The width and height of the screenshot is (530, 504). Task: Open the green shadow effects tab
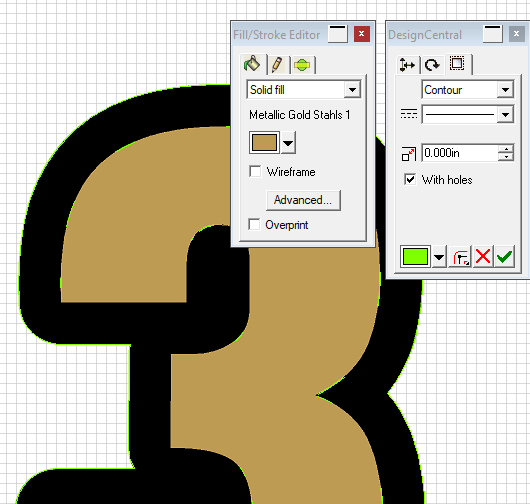(x=302, y=65)
